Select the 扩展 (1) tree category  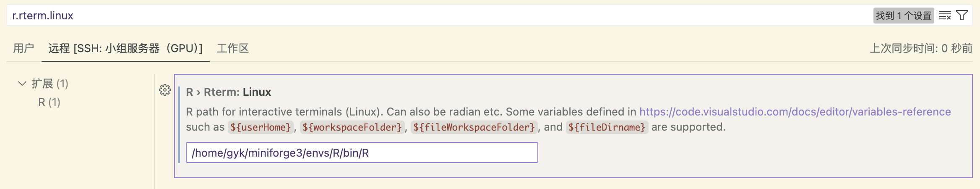click(x=50, y=84)
